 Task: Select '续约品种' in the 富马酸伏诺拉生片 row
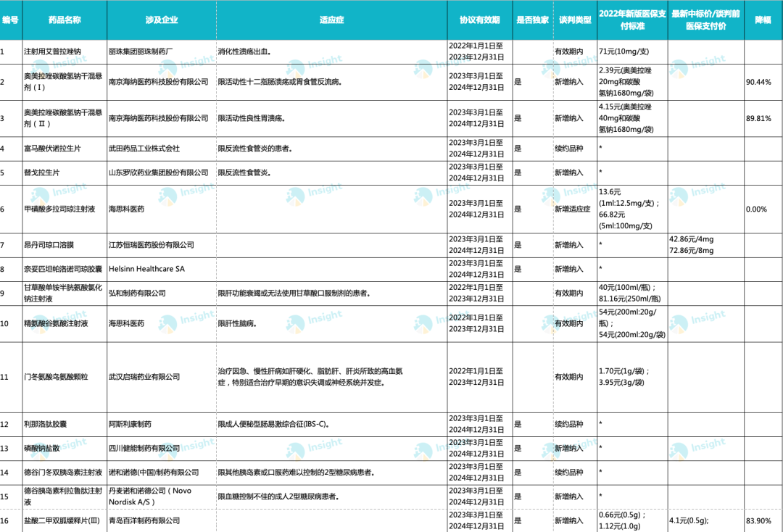point(569,149)
